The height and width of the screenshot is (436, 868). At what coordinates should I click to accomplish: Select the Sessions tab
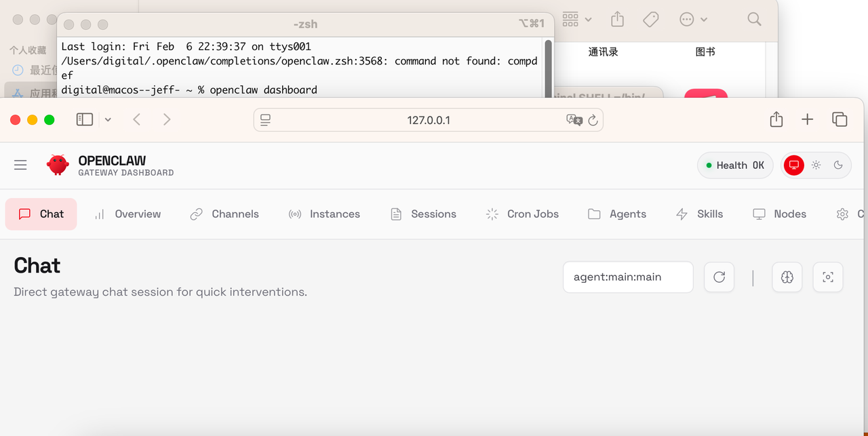click(423, 214)
